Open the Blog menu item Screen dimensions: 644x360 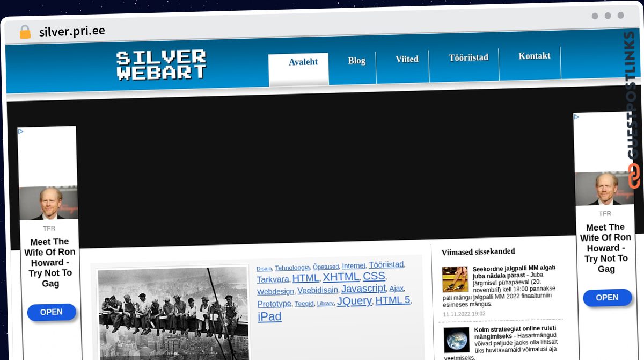[x=356, y=61]
